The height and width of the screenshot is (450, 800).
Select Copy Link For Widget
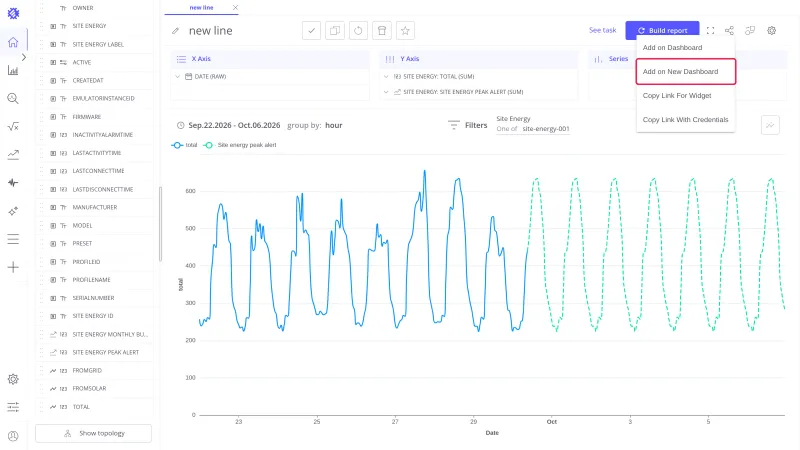tap(685, 95)
